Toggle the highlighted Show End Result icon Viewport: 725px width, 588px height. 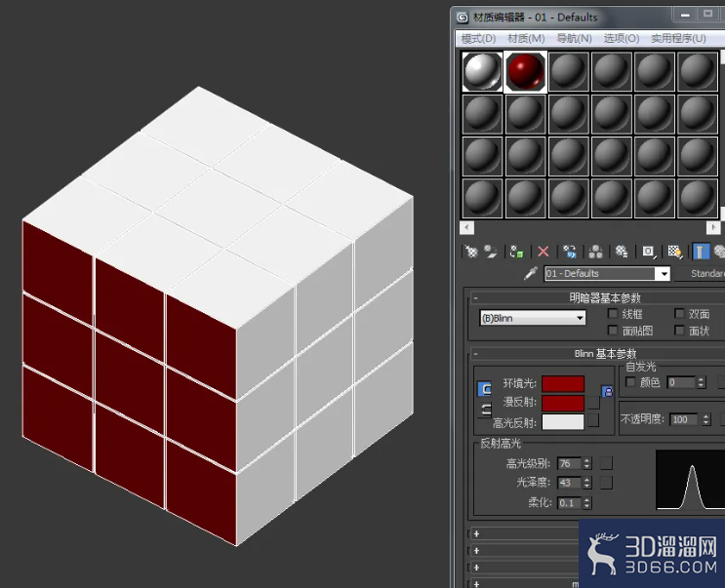tap(701, 252)
